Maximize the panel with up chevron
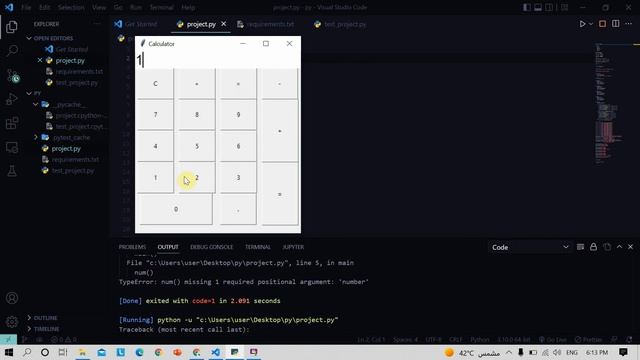Screen dimensions: 640x360 (620, 247)
